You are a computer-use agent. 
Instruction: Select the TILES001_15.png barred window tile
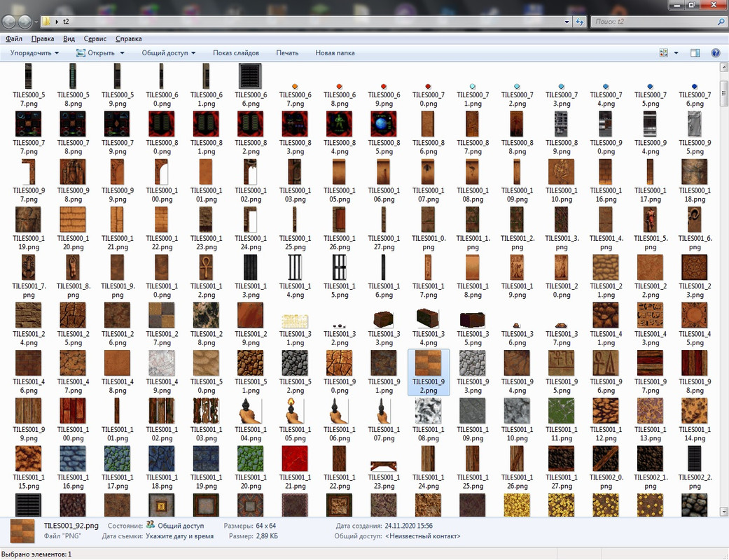[339, 267]
